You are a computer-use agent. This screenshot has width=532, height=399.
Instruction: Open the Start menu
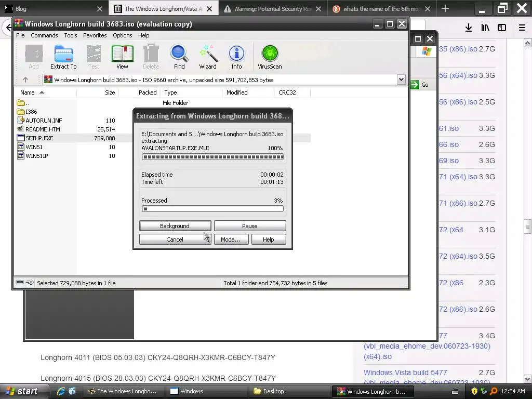[x=23, y=391]
